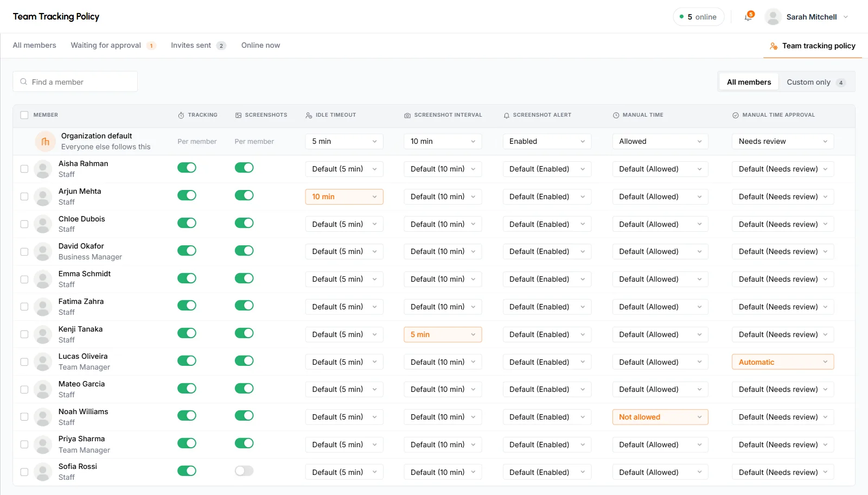Open Organization default screenshot alert dropdown
Screen dimensions: 868x495
point(547,142)
